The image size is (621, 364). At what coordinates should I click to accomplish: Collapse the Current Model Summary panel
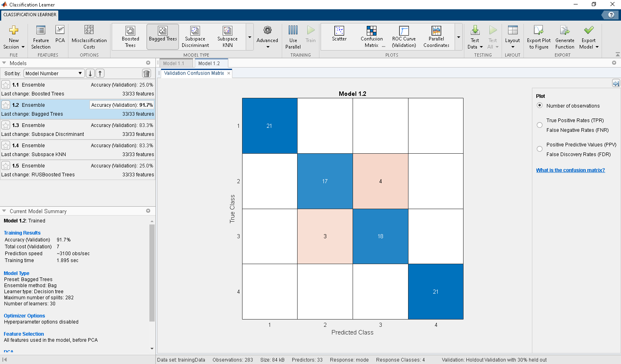(4, 211)
